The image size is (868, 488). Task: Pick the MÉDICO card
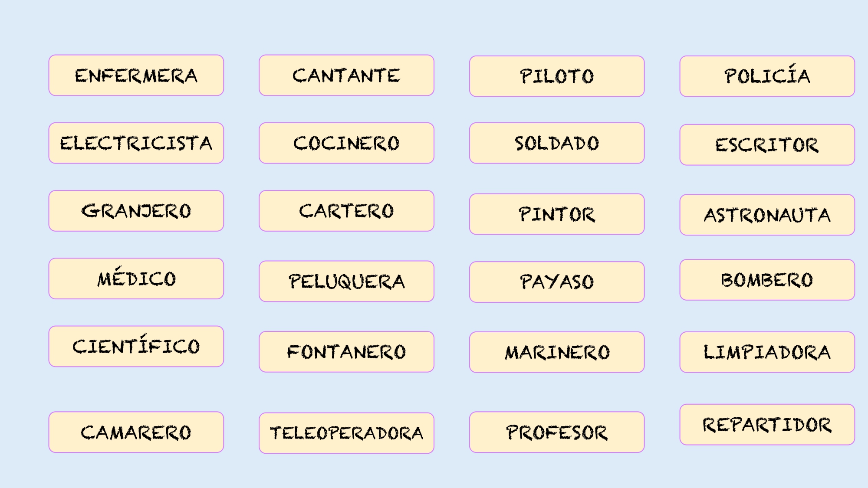coord(136,278)
